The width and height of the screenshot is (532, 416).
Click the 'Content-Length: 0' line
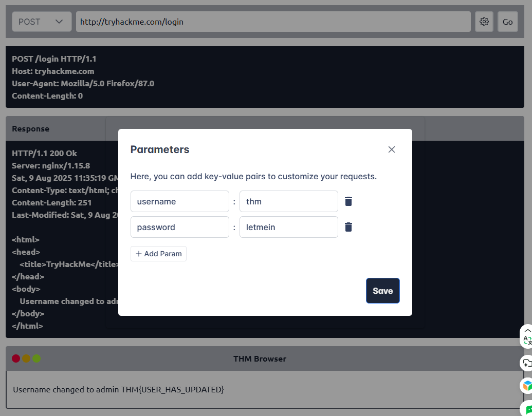point(47,96)
